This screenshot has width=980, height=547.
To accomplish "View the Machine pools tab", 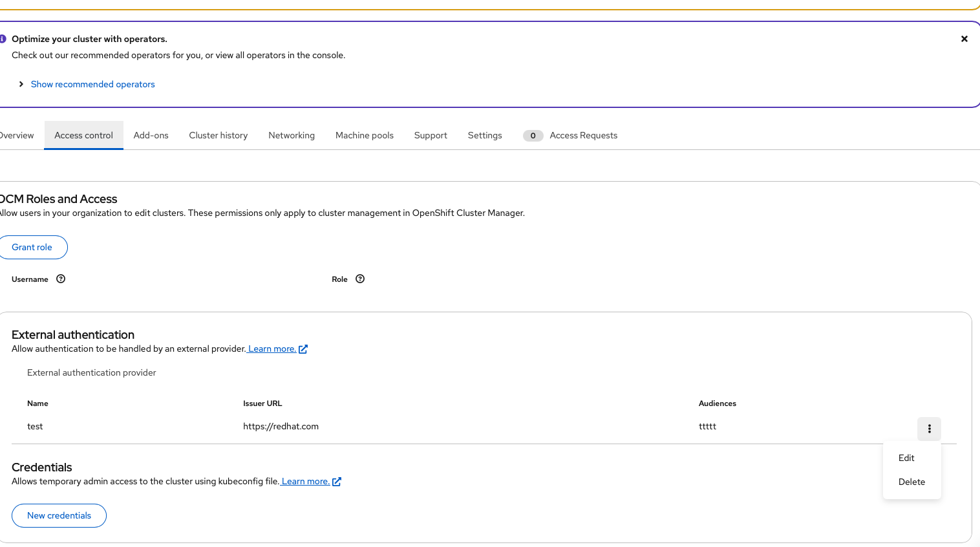I will click(364, 135).
